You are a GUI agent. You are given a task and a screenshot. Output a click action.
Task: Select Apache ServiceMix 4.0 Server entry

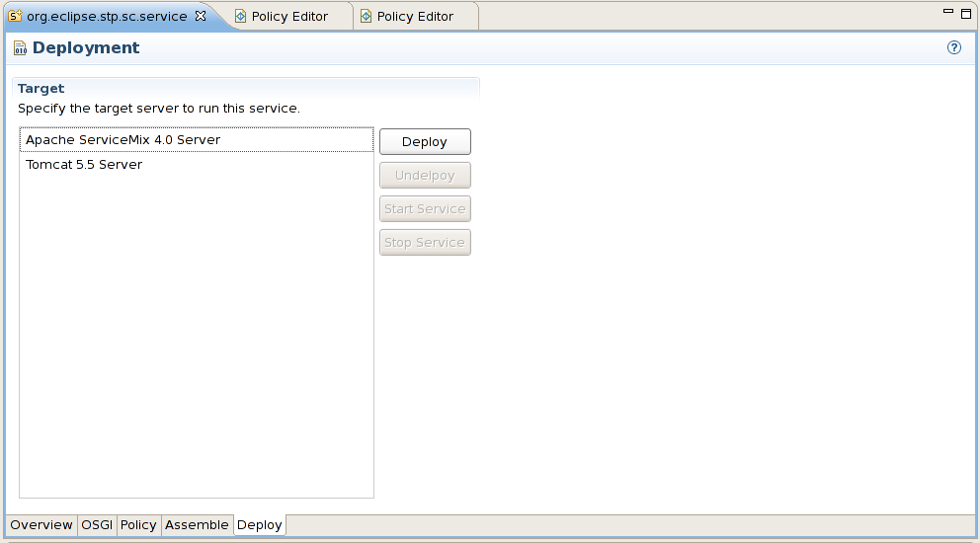(x=197, y=140)
